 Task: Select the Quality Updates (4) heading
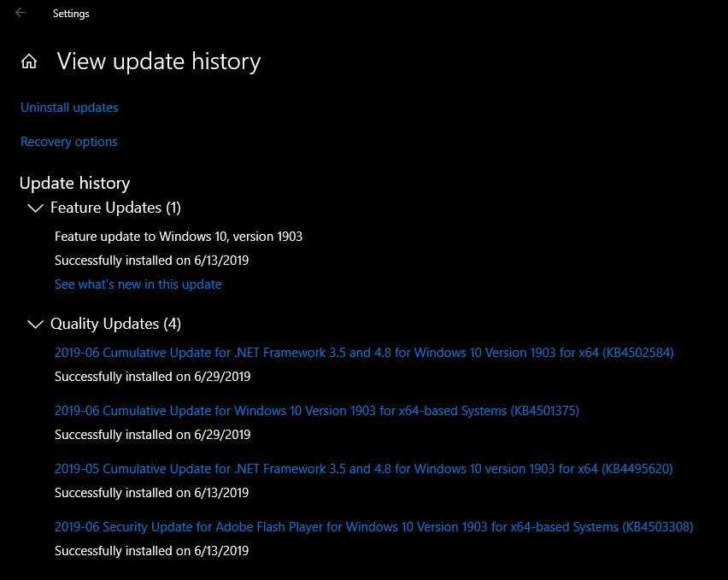tap(115, 324)
